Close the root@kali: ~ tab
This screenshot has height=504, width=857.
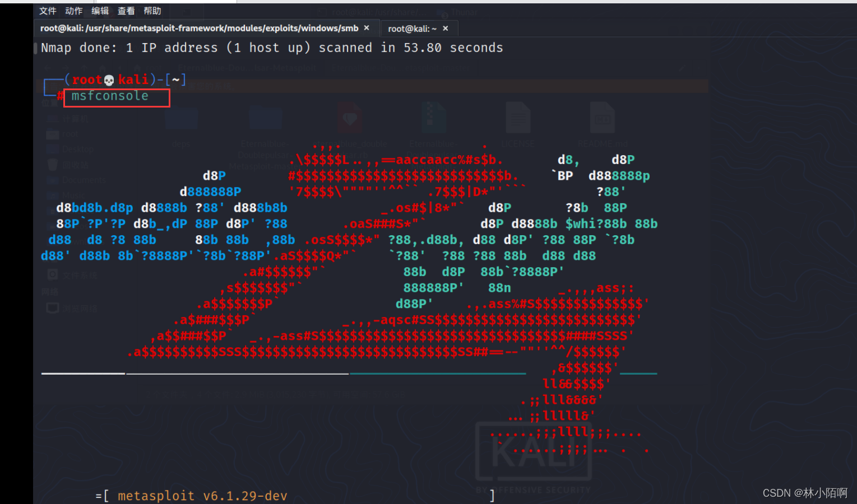(446, 28)
